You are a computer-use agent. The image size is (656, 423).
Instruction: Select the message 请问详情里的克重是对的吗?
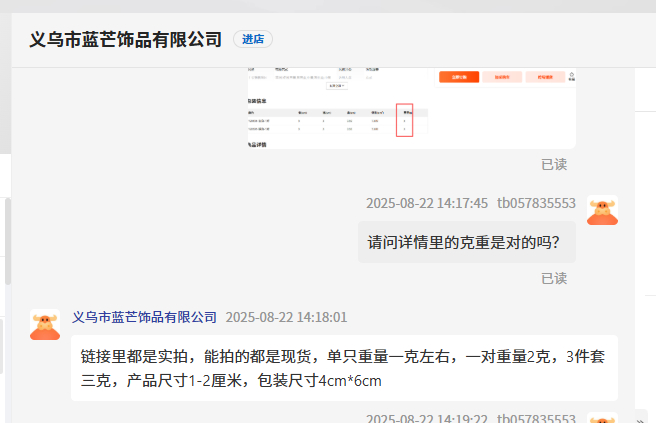point(466,242)
